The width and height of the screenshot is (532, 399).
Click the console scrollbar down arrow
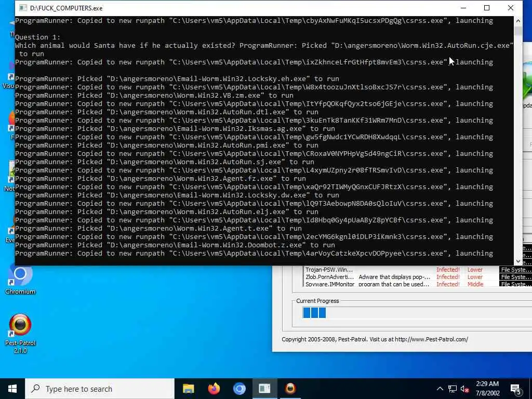point(518,261)
